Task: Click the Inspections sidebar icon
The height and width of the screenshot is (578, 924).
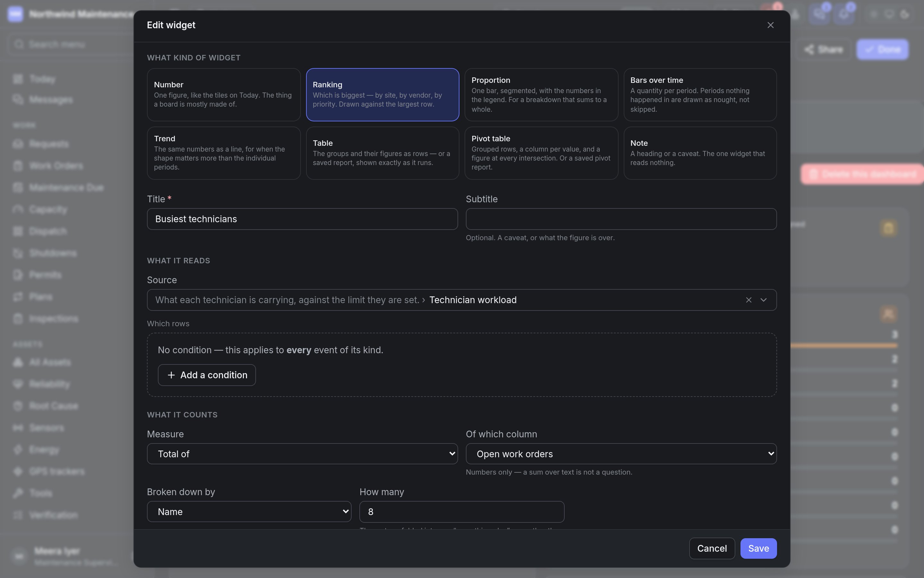Action: tap(18, 319)
